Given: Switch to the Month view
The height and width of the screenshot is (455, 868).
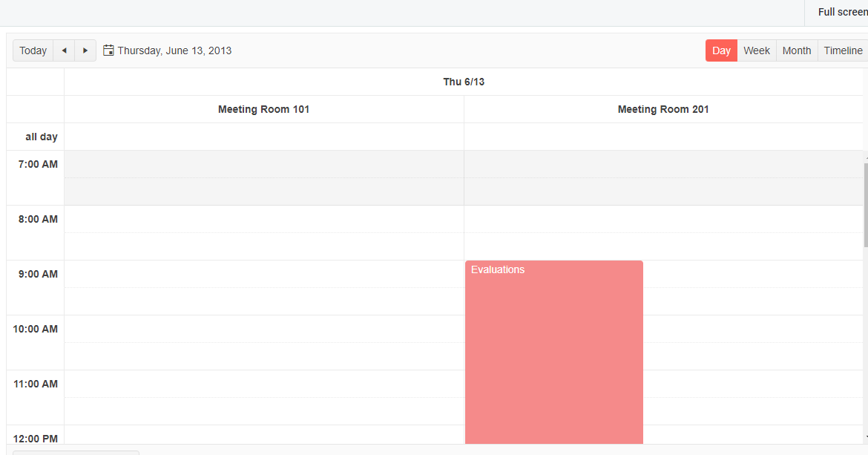Looking at the screenshot, I should coord(797,50).
